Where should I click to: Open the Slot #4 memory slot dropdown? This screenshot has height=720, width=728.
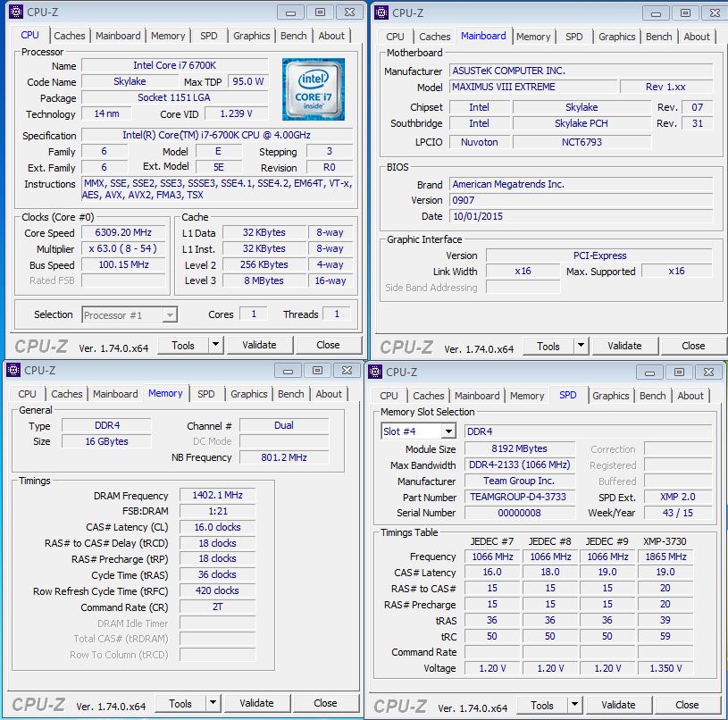(448, 431)
